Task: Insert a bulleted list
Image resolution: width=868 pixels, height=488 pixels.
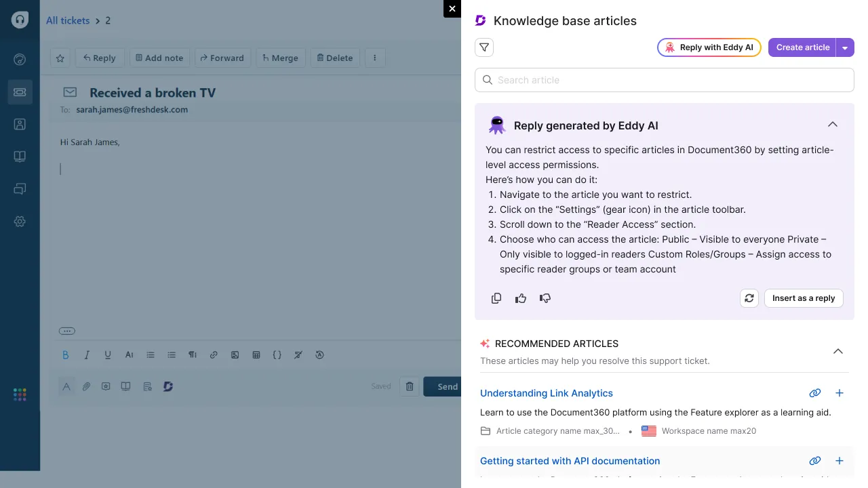Action: pyautogui.click(x=172, y=354)
